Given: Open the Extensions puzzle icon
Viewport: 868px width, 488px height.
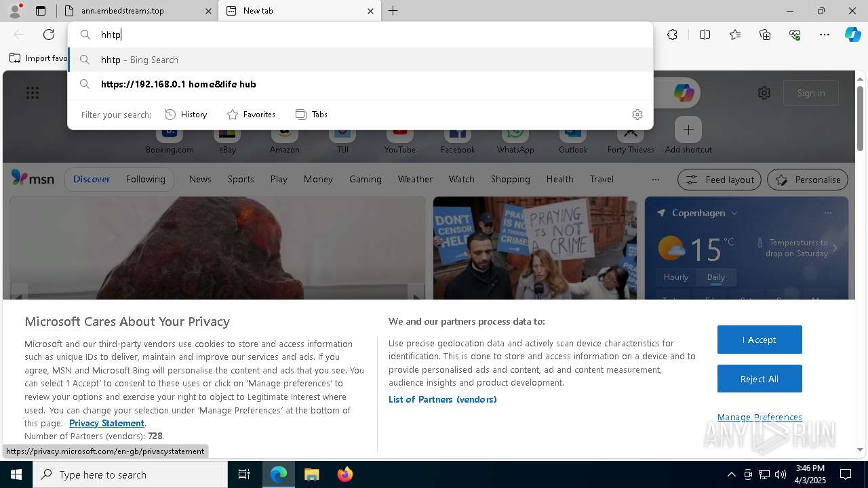Looking at the screenshot, I should [x=672, y=35].
